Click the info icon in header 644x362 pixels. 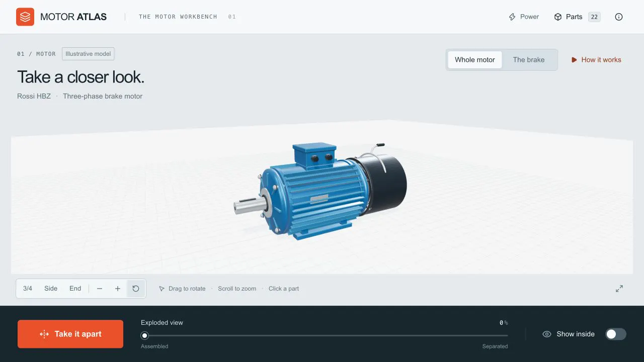click(x=619, y=17)
